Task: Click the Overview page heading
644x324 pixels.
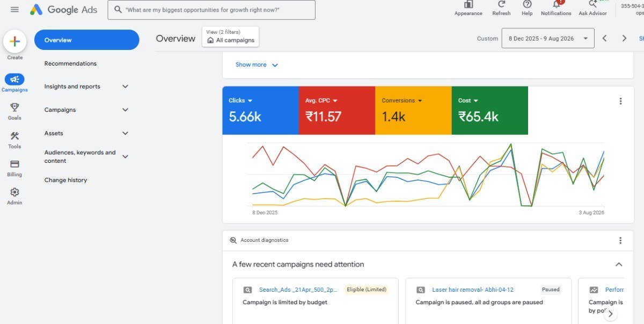Action: tap(175, 39)
